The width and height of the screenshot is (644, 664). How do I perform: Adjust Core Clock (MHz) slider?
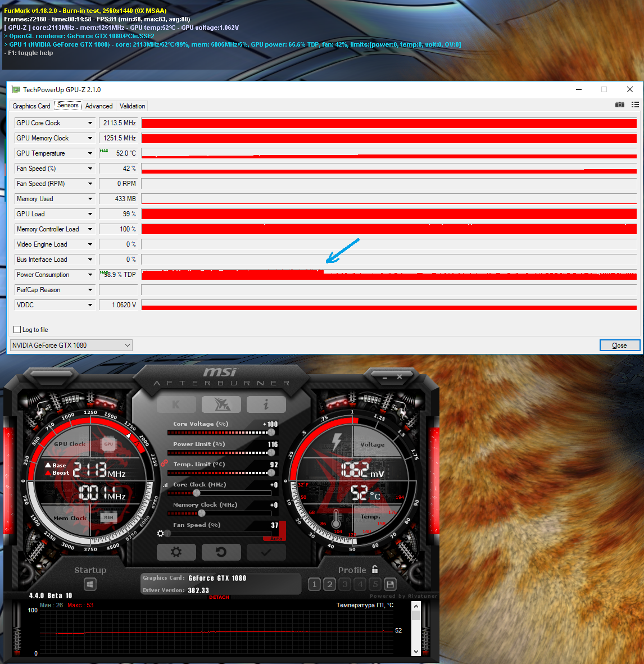click(x=220, y=493)
